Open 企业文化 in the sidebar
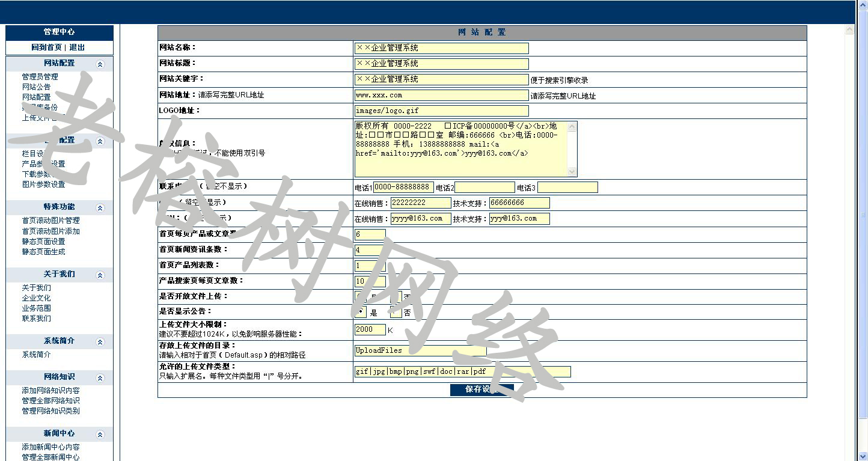Screen dimensions: 868x461 coord(36,298)
